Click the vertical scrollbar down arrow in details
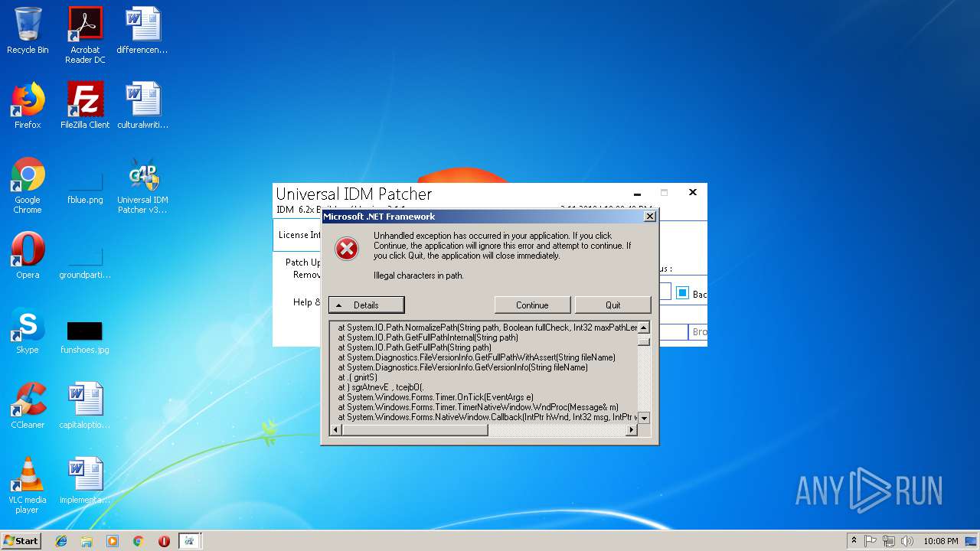Screen dimensions: 980x551 click(x=643, y=418)
